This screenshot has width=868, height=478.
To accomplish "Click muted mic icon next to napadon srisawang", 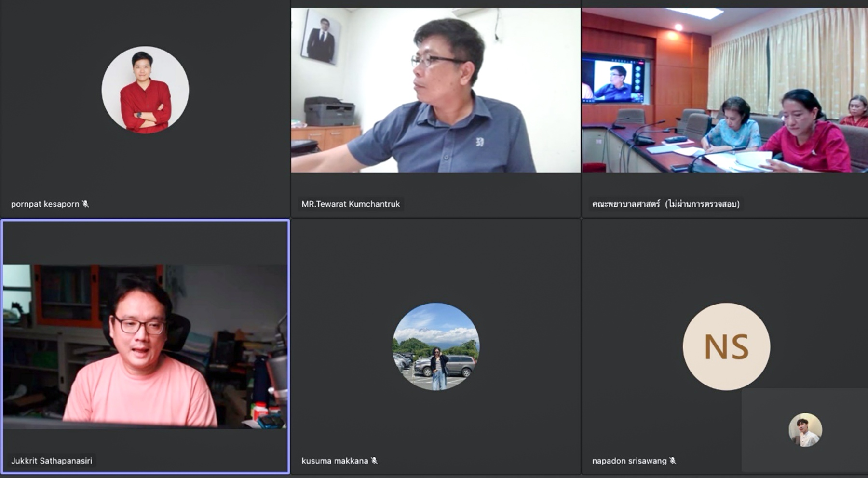I will pyautogui.click(x=673, y=461).
